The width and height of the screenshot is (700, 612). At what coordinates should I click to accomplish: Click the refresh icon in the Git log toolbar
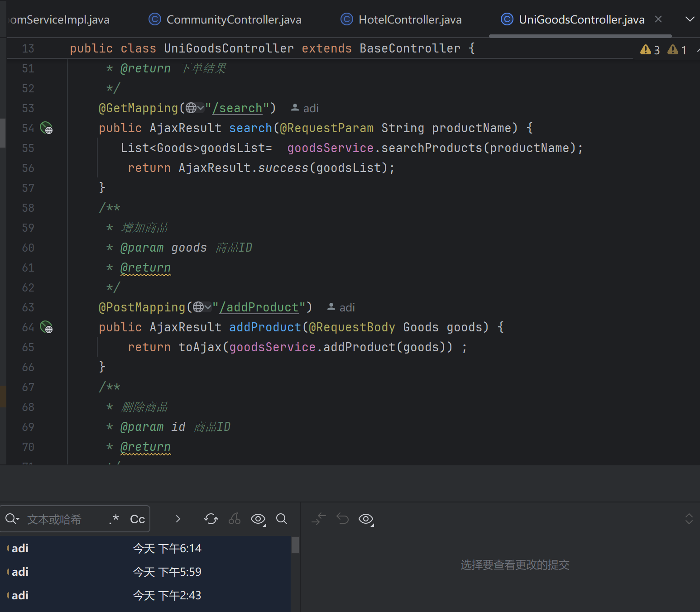tap(211, 519)
